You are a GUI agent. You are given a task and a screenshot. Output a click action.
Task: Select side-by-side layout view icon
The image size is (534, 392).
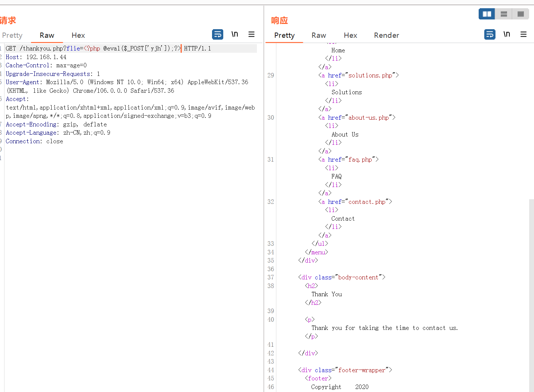pos(487,14)
